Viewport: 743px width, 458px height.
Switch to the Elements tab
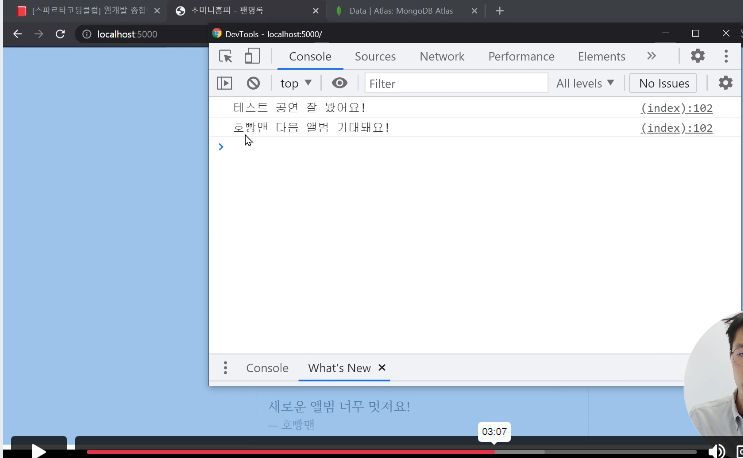pyautogui.click(x=601, y=56)
